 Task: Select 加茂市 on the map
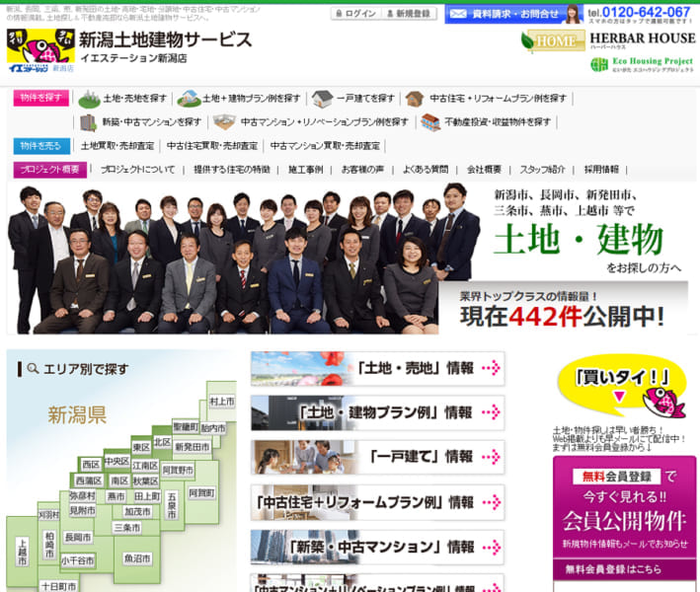click(x=137, y=511)
